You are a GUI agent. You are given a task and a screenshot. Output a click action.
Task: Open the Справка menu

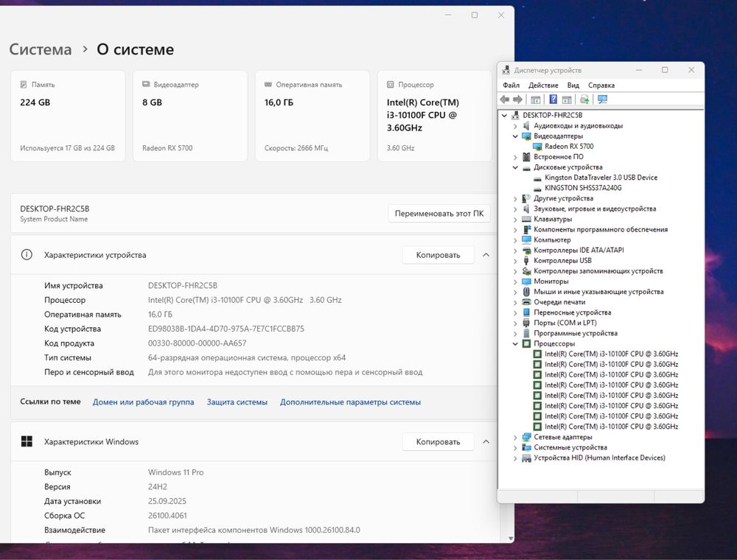[601, 85]
